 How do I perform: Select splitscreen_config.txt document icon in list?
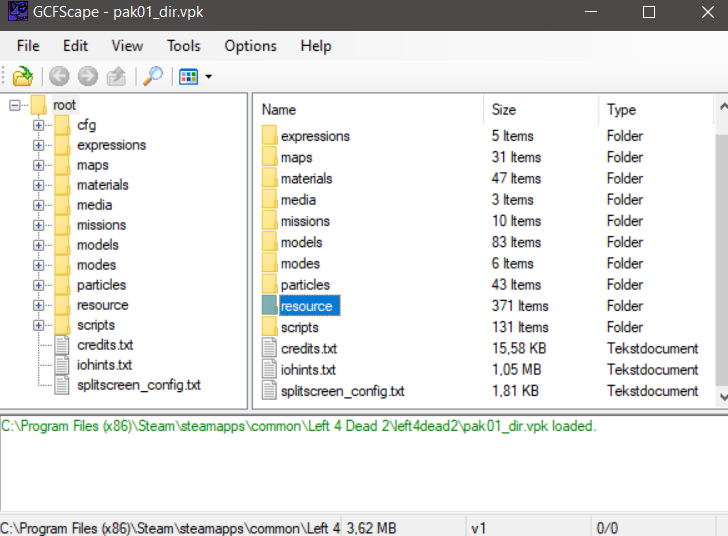269,391
